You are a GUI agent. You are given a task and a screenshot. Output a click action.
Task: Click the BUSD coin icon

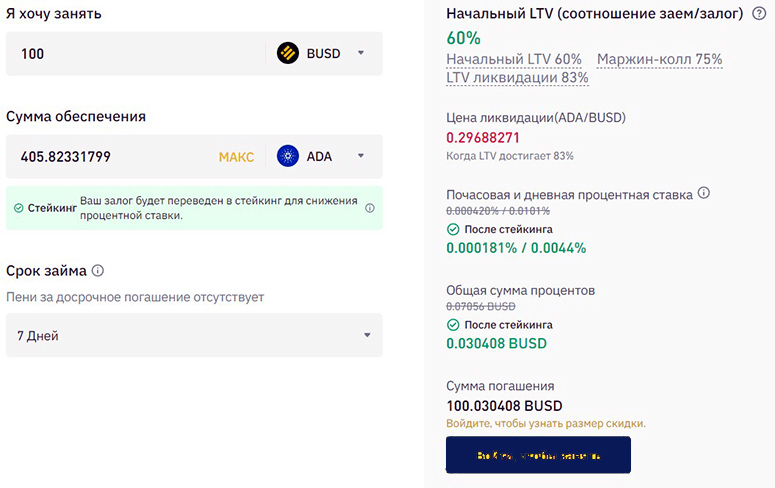click(x=288, y=53)
